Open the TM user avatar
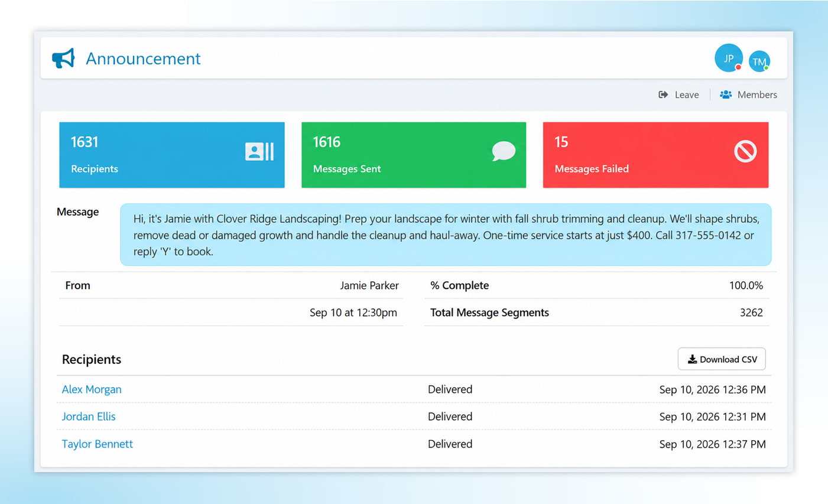The width and height of the screenshot is (828, 504). pos(759,61)
